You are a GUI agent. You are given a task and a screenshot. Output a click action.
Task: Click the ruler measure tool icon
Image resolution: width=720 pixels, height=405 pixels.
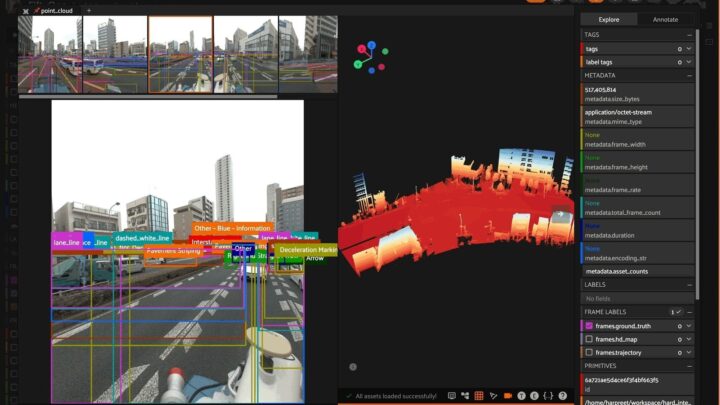click(493, 396)
